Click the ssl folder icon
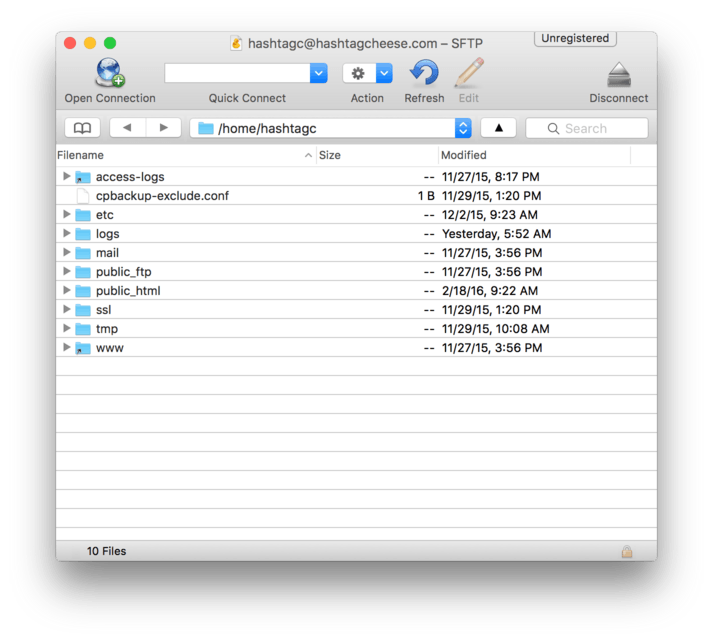The image size is (713, 641). coord(83,310)
